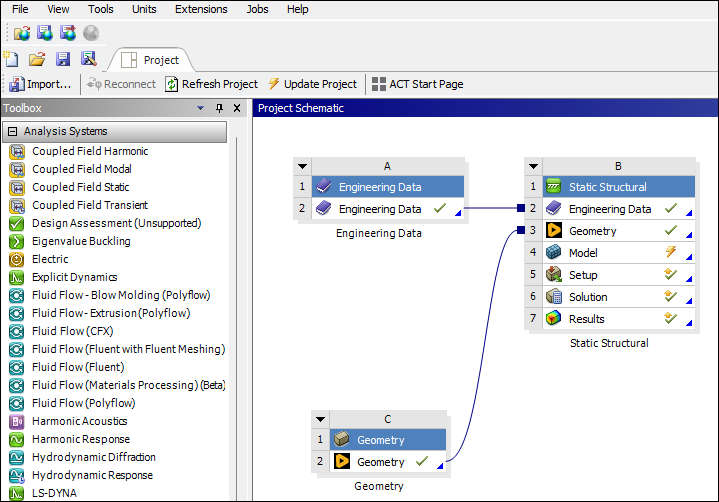This screenshot has height=502, width=719.
Task: Click the New project icon
Action: [x=11, y=59]
